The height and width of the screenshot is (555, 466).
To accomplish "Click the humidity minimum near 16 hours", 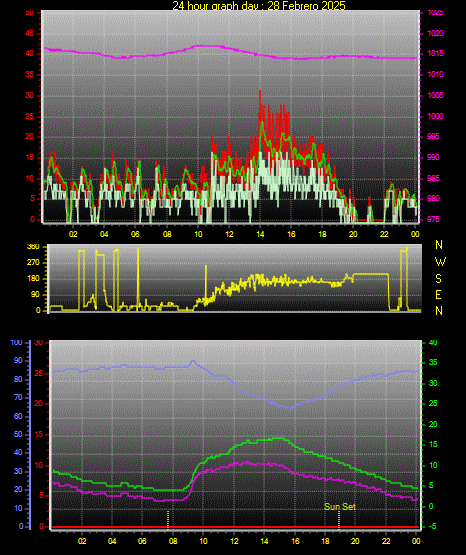I will pos(290,408).
